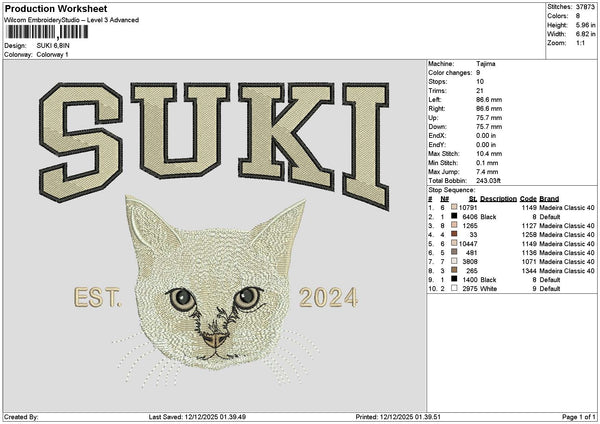Click "Wilcom EmbroideryStudio – Level 3 Advanced" text
Viewport: 600px width, 424px height.
72,20
